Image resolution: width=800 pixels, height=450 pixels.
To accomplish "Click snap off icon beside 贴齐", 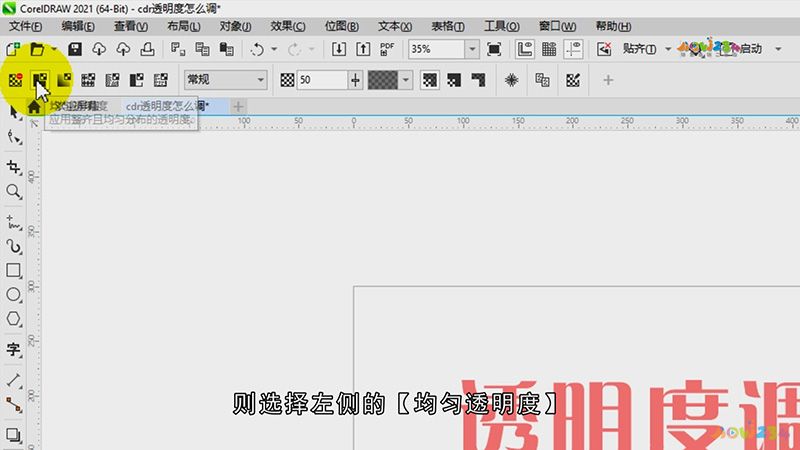I will 604,49.
